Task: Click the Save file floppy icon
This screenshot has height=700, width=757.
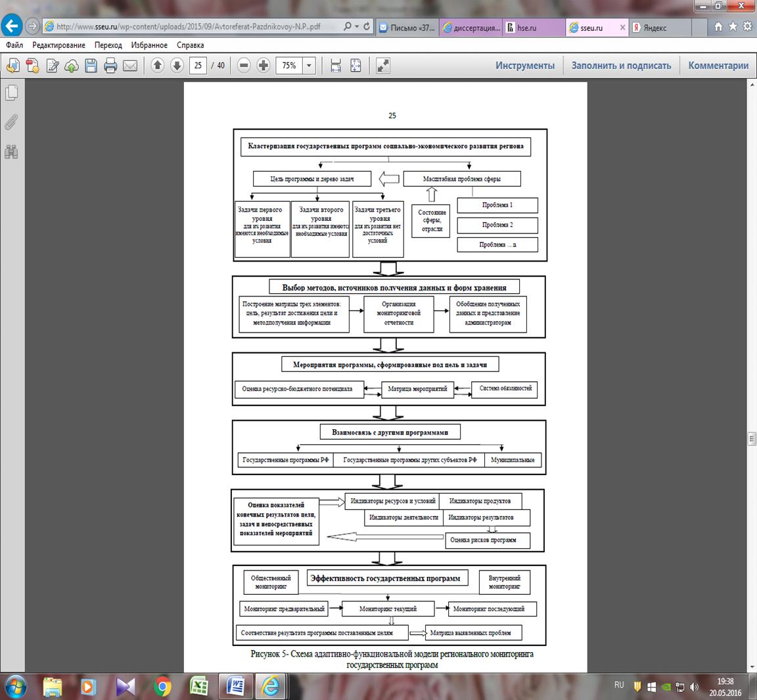Action: pyautogui.click(x=91, y=66)
